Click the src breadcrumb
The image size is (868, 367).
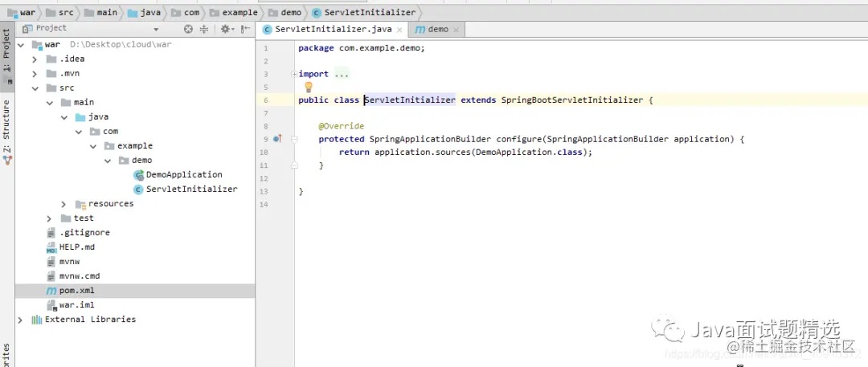pos(60,12)
